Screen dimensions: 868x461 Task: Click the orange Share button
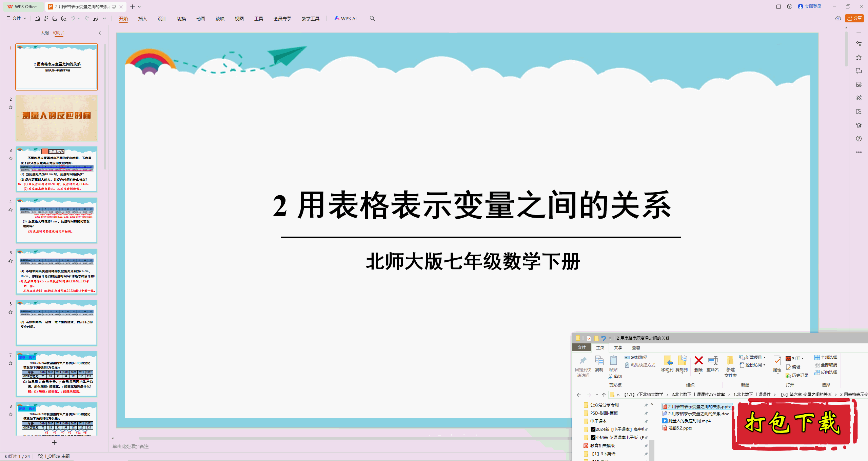tap(854, 18)
